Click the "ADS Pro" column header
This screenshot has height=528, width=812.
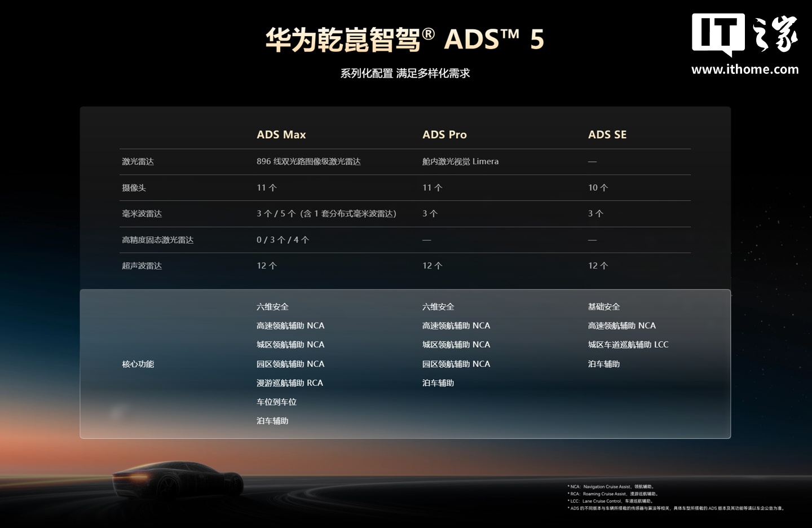click(x=444, y=135)
